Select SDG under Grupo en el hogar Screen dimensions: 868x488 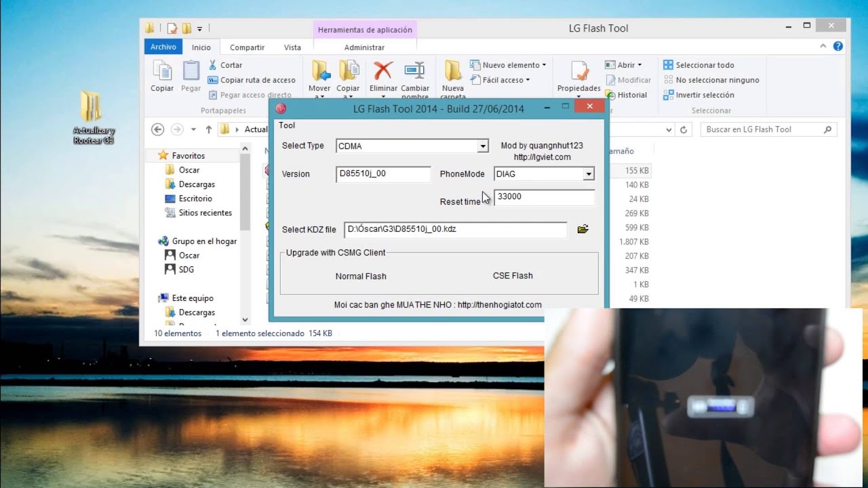[180, 270]
